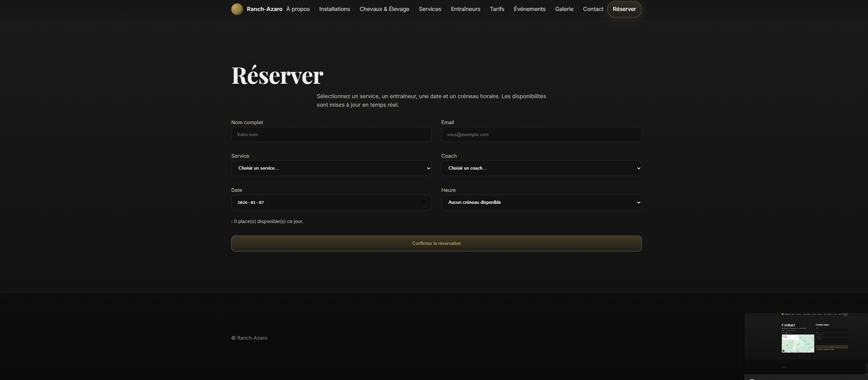Click the Date field showing 2026-01-07
This screenshot has height=380, width=868.
pyautogui.click(x=331, y=202)
